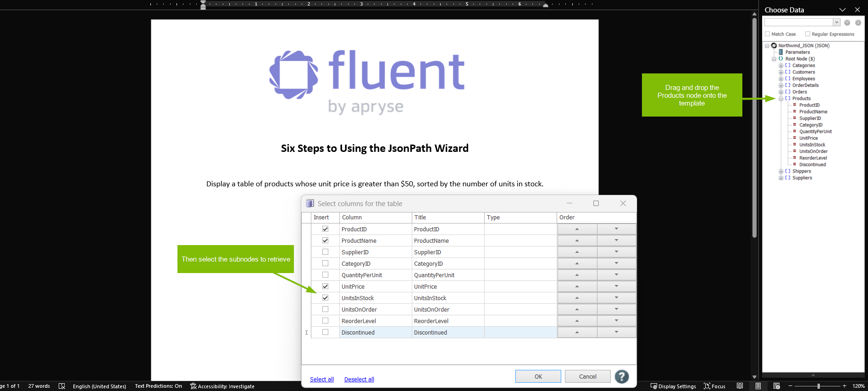Click the 27 words count in status bar
Screen dimensions: 868x391
pyautogui.click(x=39, y=386)
